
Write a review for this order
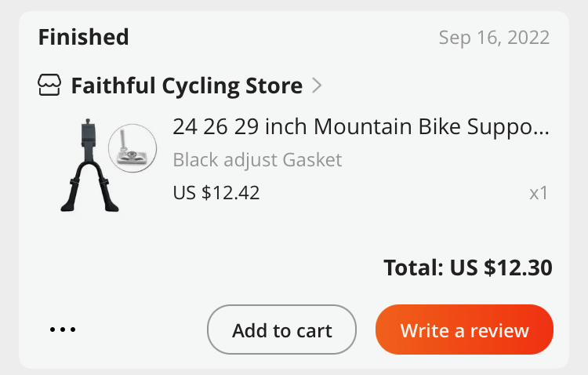pos(464,329)
